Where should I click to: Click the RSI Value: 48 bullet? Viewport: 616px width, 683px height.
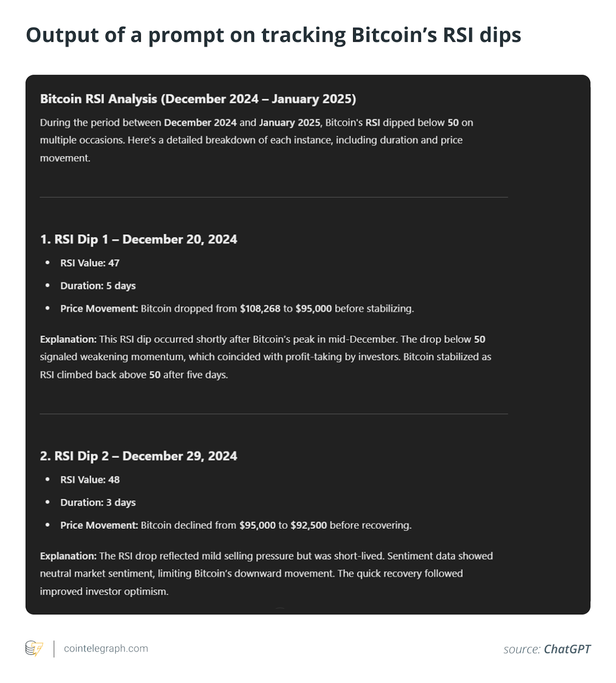tap(90, 480)
